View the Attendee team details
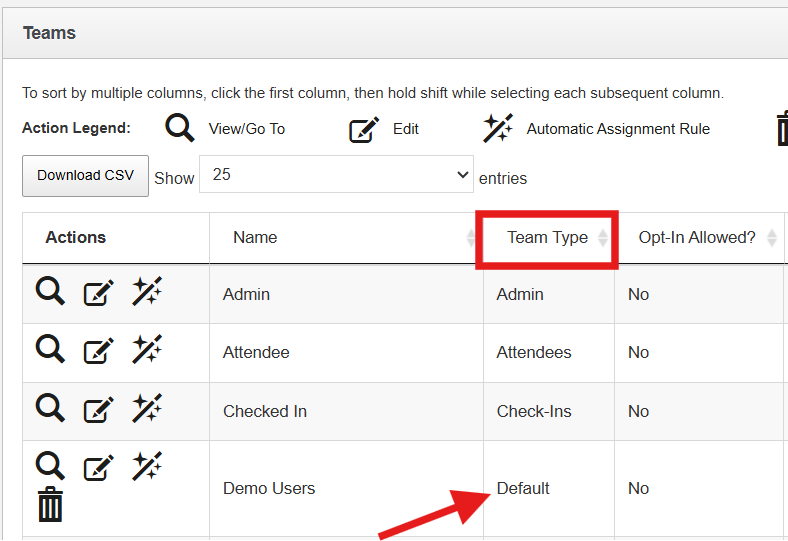788x541 pixels. point(50,349)
